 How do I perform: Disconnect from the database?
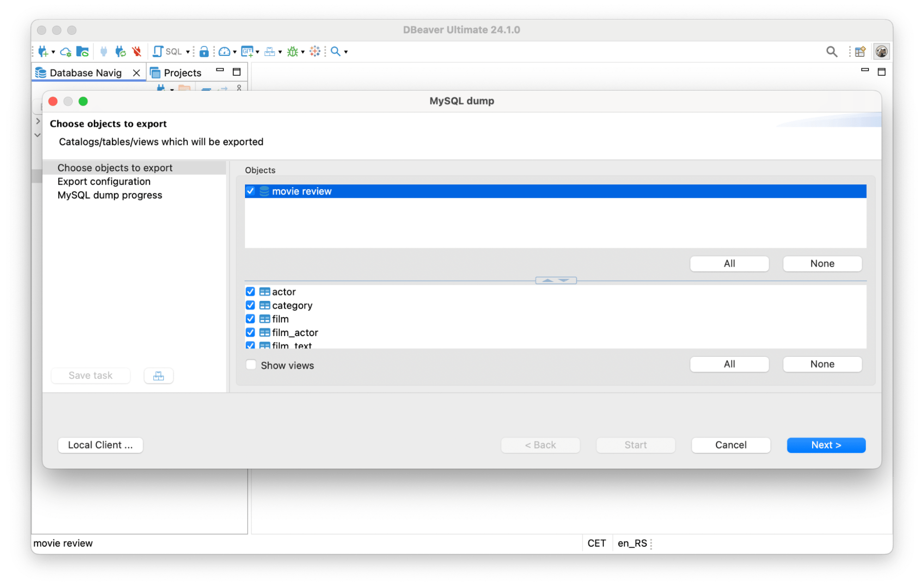(137, 51)
